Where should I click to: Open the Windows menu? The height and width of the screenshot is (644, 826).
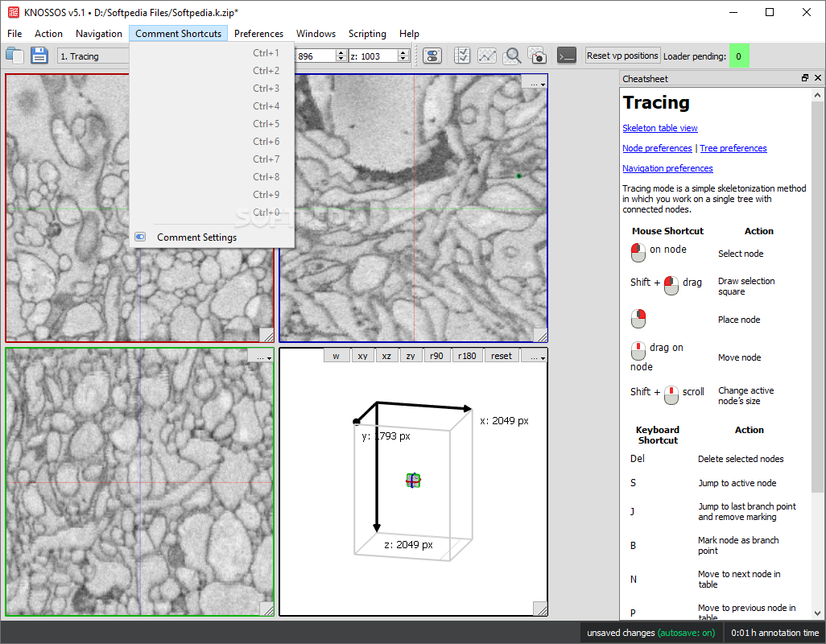tap(316, 34)
